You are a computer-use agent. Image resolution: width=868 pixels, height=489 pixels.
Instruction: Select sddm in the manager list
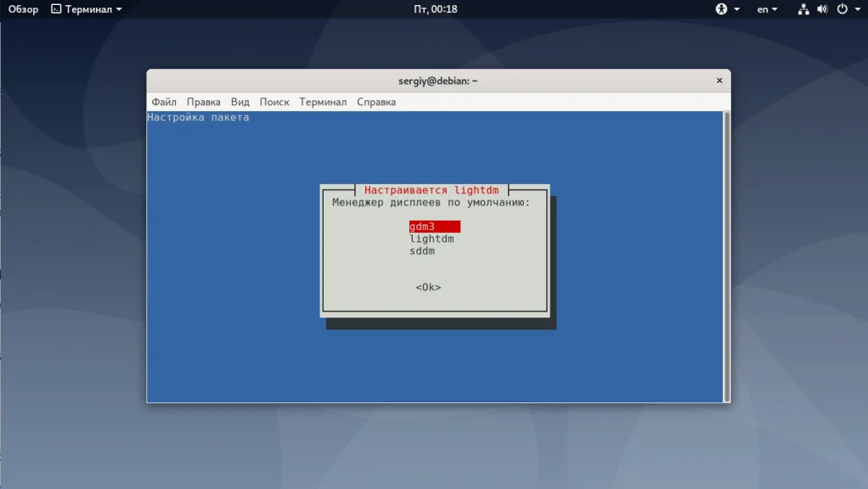(x=421, y=250)
